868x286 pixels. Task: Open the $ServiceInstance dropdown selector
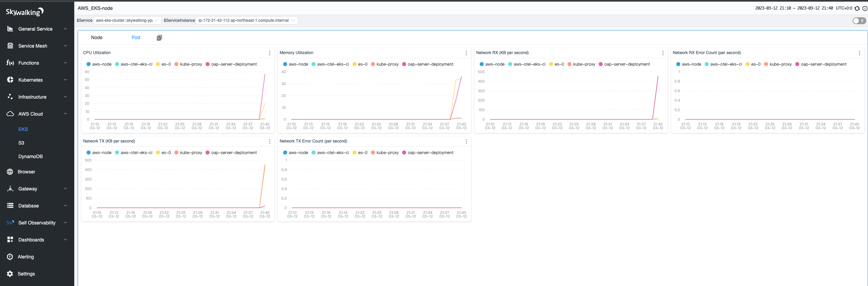click(247, 20)
